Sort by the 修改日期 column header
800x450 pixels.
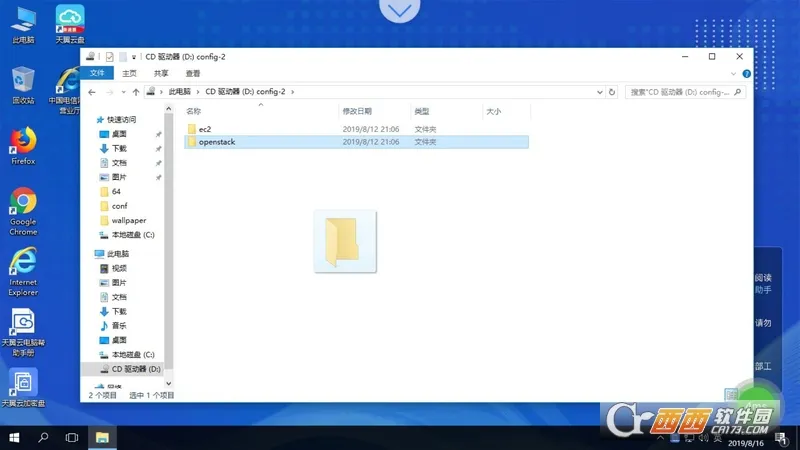[357, 111]
